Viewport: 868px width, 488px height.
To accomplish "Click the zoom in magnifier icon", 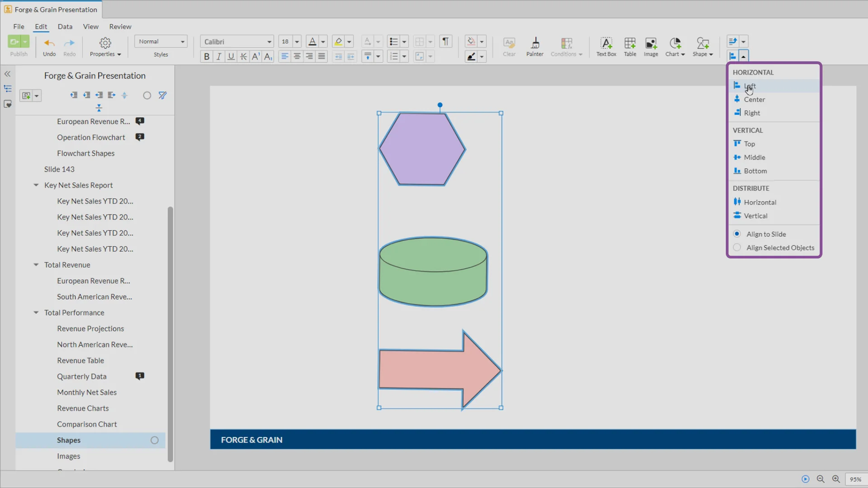I will (x=836, y=479).
